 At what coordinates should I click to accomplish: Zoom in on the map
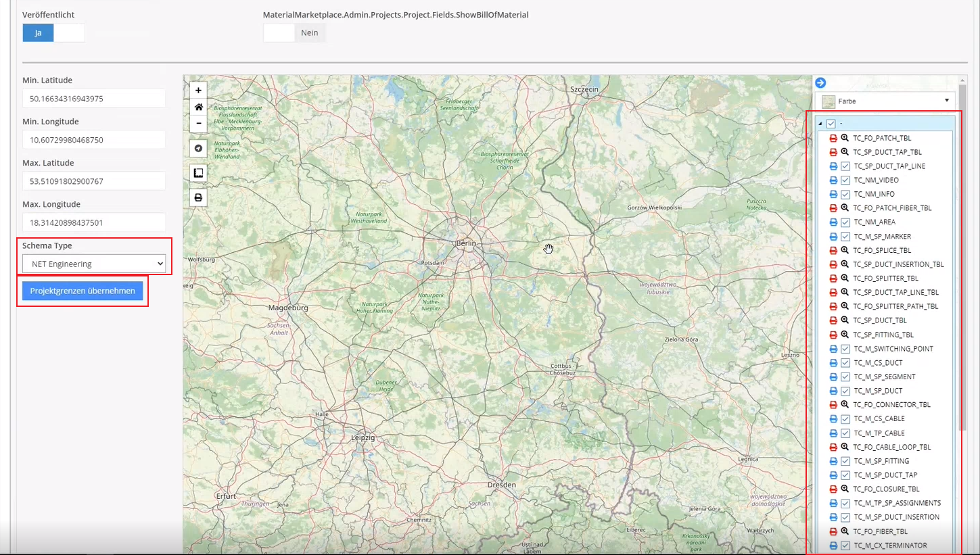[198, 91]
